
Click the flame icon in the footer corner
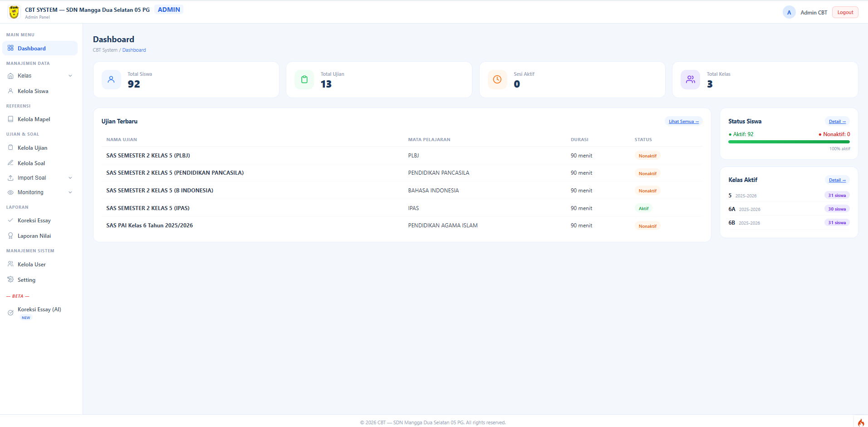861,422
